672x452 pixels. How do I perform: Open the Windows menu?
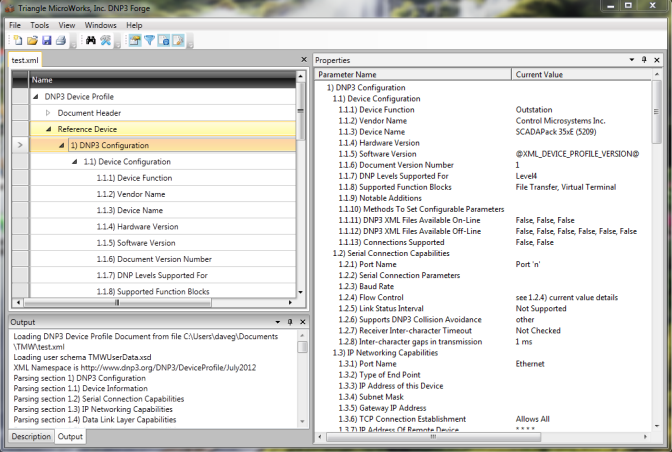(x=100, y=24)
